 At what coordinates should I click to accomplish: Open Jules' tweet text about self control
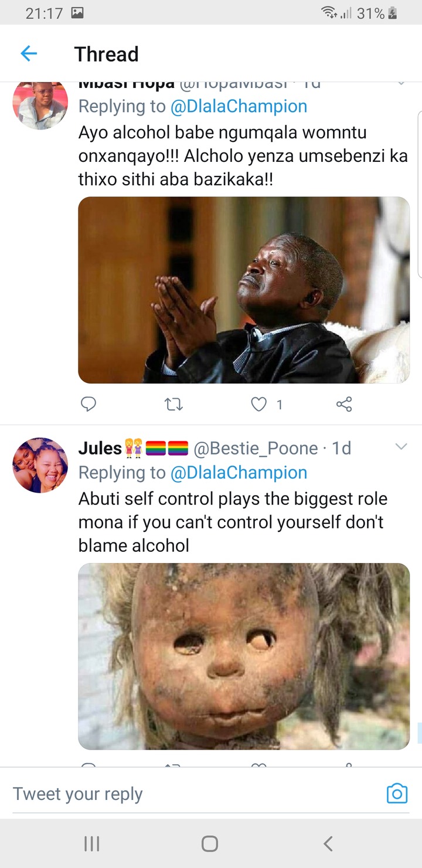click(x=233, y=522)
